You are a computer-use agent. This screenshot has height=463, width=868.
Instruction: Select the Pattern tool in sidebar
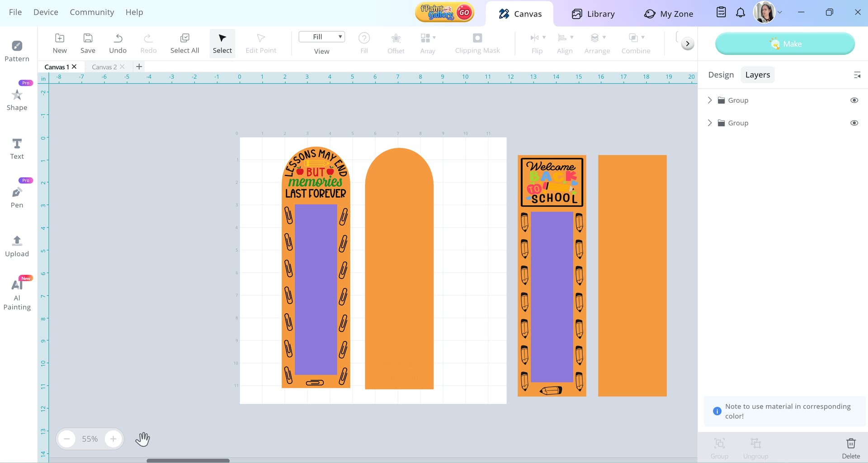17,51
